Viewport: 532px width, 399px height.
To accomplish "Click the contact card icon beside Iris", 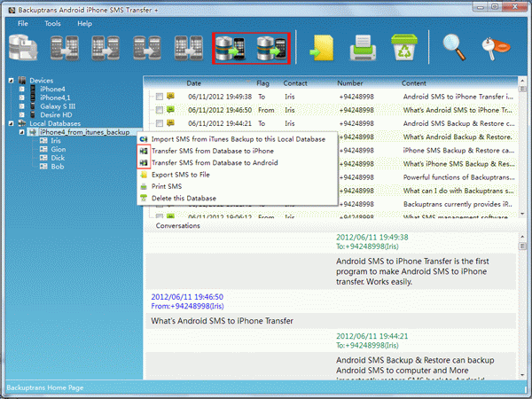I will click(x=43, y=140).
